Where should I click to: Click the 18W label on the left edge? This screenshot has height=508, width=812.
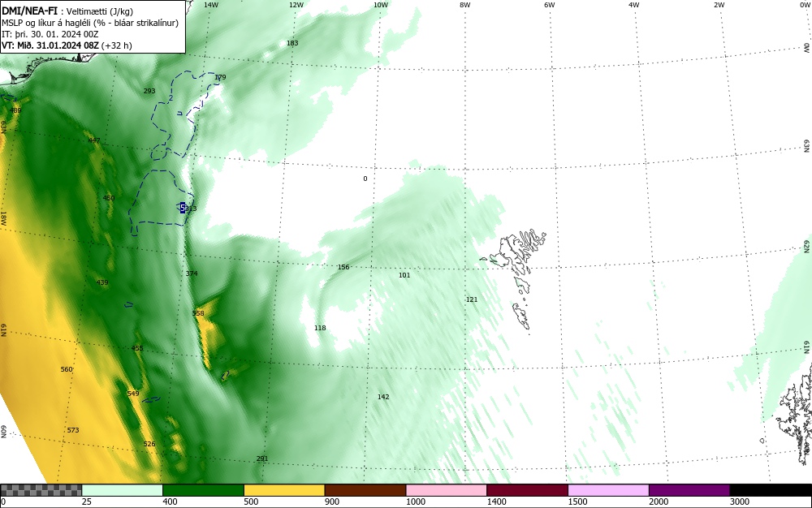coord(3,217)
